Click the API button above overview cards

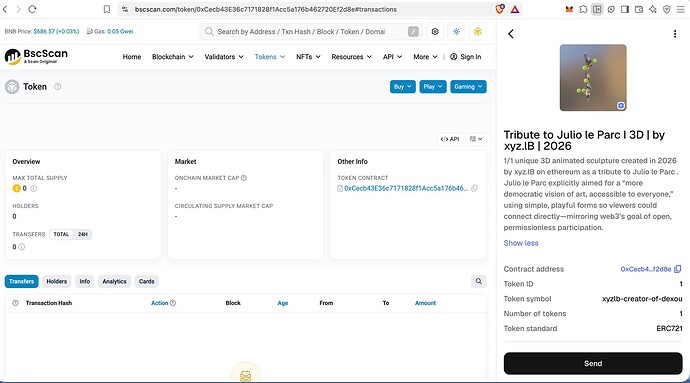450,139
